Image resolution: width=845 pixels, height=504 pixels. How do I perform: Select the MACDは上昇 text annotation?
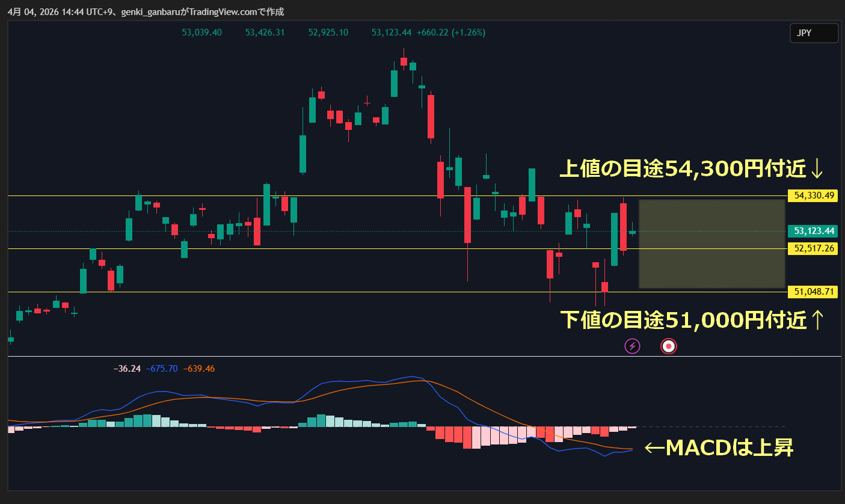(x=719, y=448)
